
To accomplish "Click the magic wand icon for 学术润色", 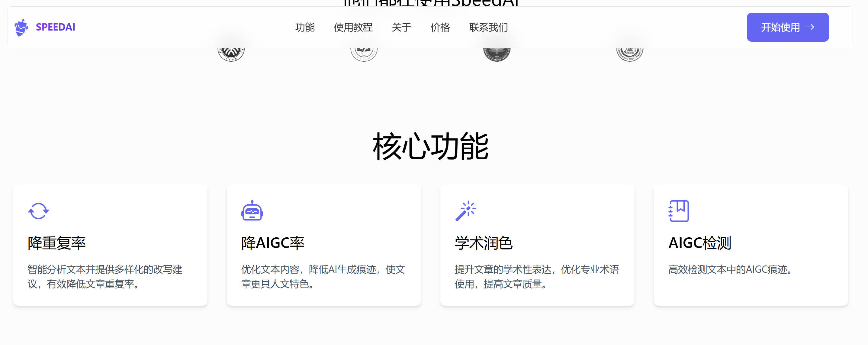I will (x=466, y=211).
